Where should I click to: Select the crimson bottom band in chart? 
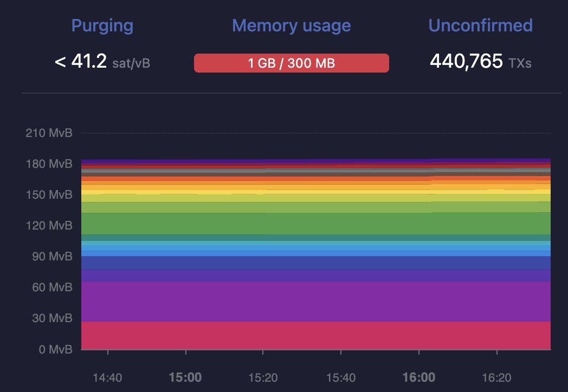[316, 336]
